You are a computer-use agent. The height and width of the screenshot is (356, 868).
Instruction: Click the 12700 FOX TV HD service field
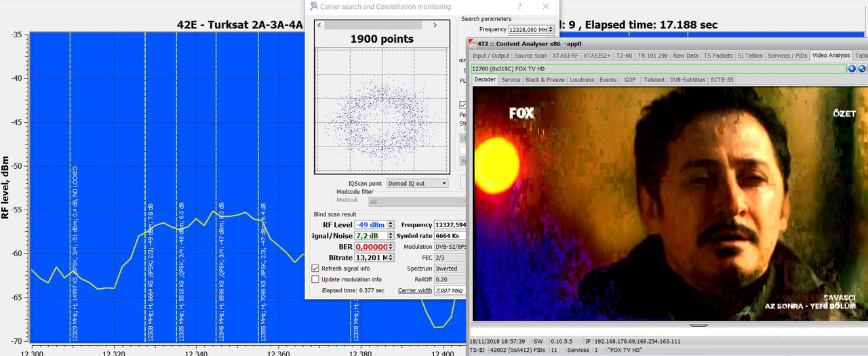658,68
